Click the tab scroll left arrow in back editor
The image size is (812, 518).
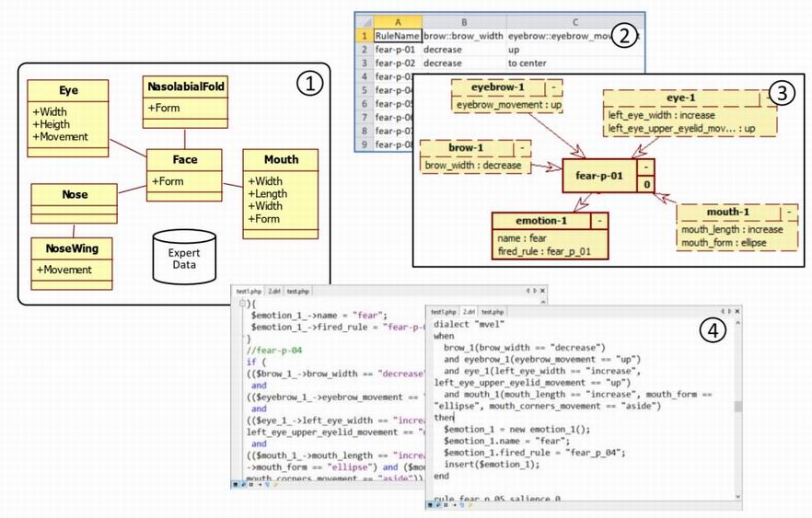[528, 291]
